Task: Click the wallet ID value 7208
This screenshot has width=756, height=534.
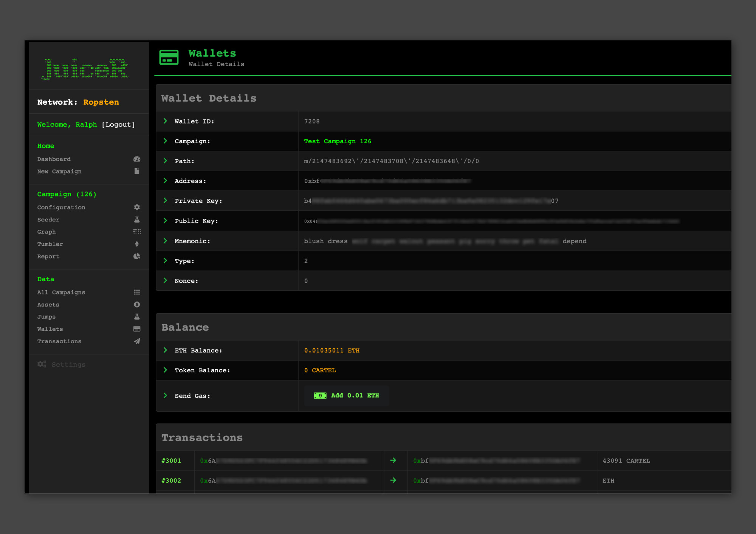Action: [312, 121]
